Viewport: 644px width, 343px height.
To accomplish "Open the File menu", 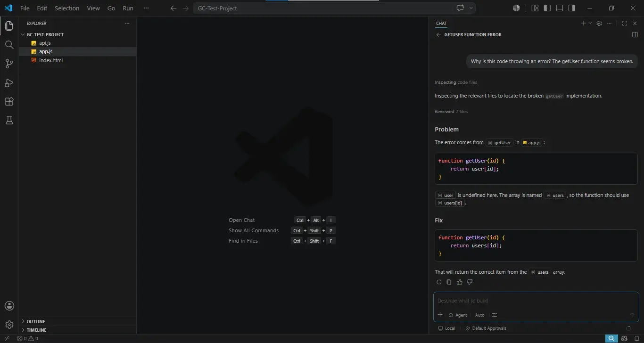I will 25,8.
